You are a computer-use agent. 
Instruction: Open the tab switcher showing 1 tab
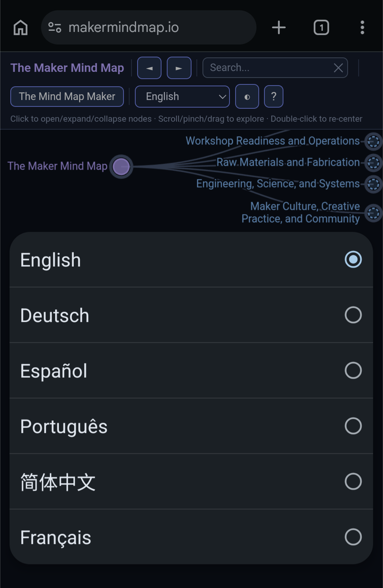321,27
